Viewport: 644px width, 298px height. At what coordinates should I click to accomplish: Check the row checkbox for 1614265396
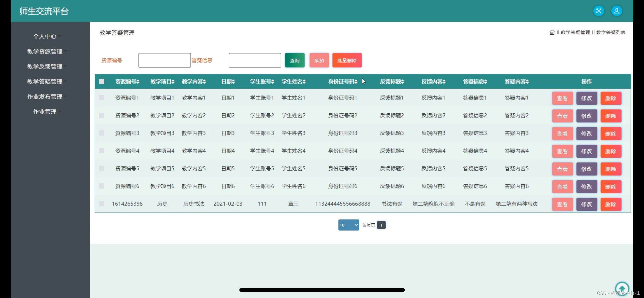[101, 204]
